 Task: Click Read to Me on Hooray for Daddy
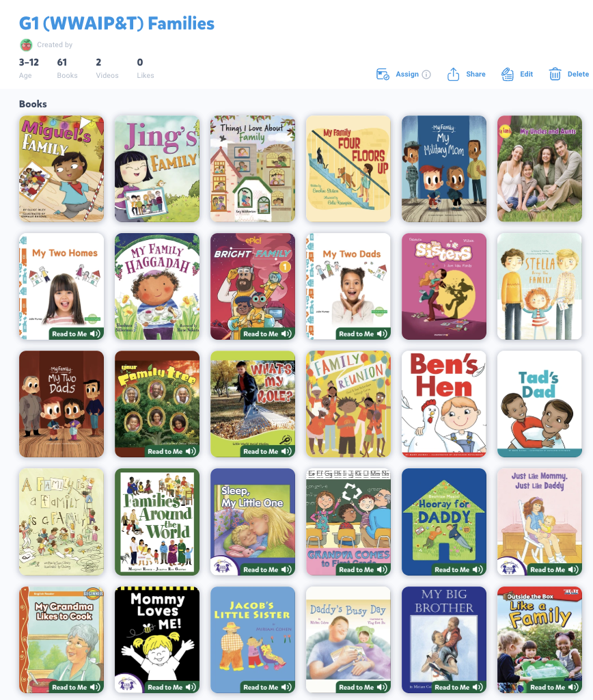pyautogui.click(x=458, y=569)
